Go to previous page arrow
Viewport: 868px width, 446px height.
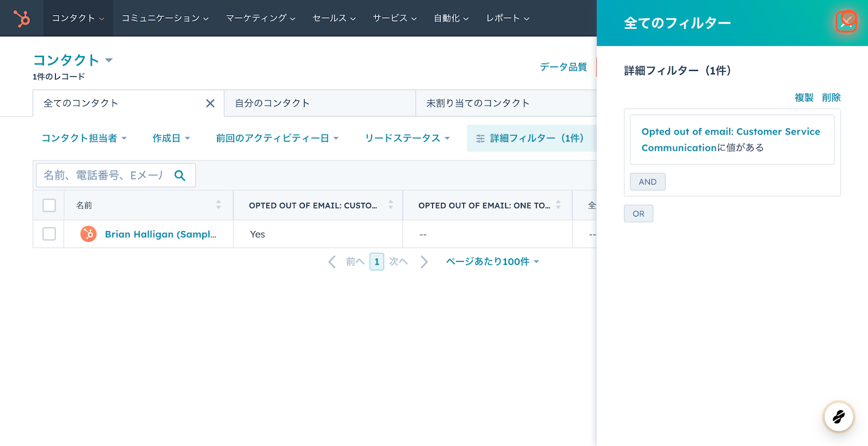332,262
